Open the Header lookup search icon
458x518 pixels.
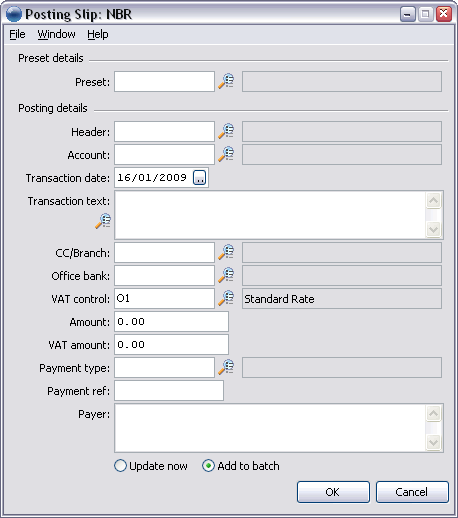226,131
